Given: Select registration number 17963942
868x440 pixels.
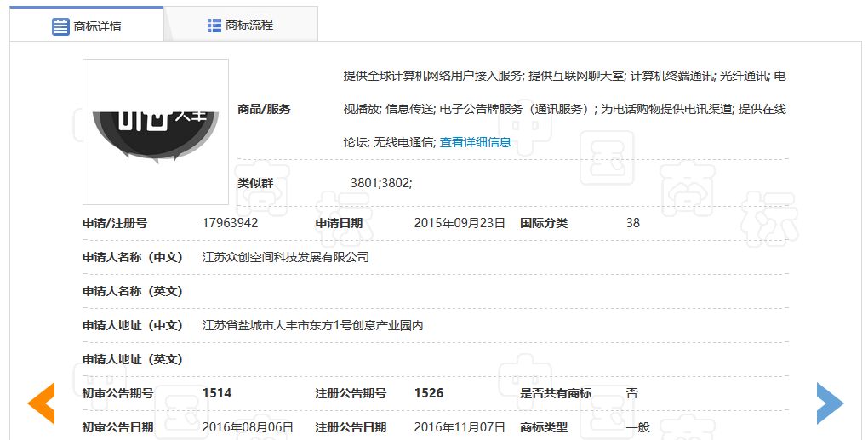Looking at the screenshot, I should tap(231, 223).
